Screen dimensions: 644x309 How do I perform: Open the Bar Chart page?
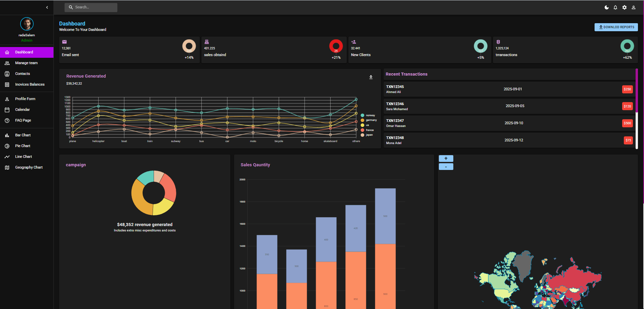pyautogui.click(x=23, y=135)
